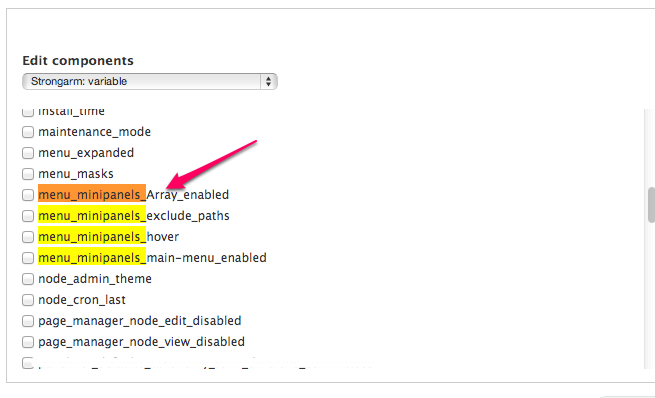This screenshot has height=398, width=655.
Task: Click the node_admin_theme label
Action: (x=95, y=279)
